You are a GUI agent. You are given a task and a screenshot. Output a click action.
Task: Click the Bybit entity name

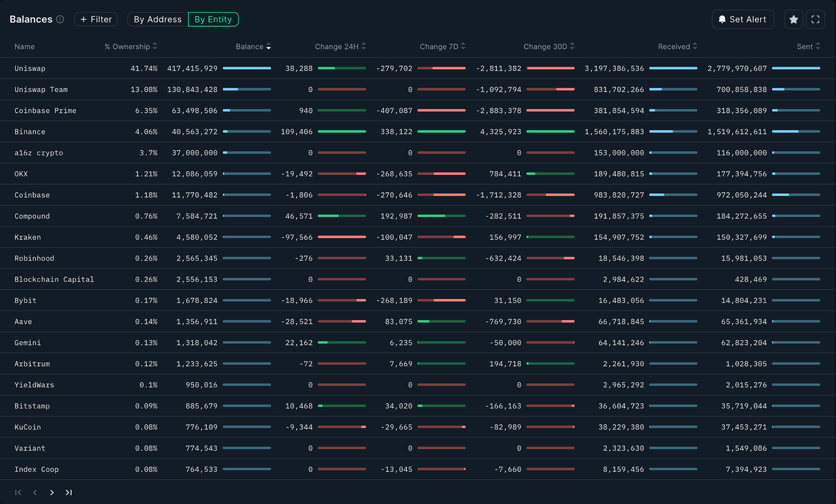(25, 300)
